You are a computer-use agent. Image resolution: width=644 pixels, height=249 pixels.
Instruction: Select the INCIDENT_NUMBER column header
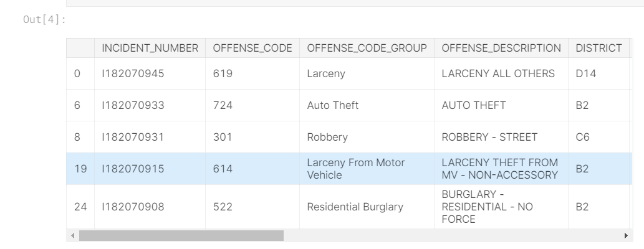(x=150, y=48)
